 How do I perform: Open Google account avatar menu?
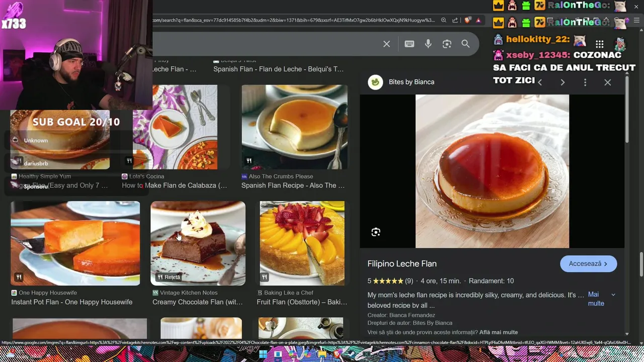tap(620, 44)
